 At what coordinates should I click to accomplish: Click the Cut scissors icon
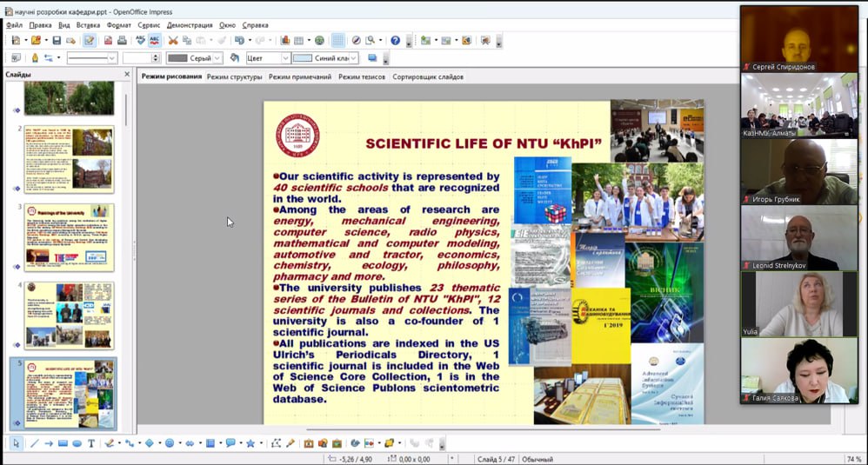tap(173, 41)
